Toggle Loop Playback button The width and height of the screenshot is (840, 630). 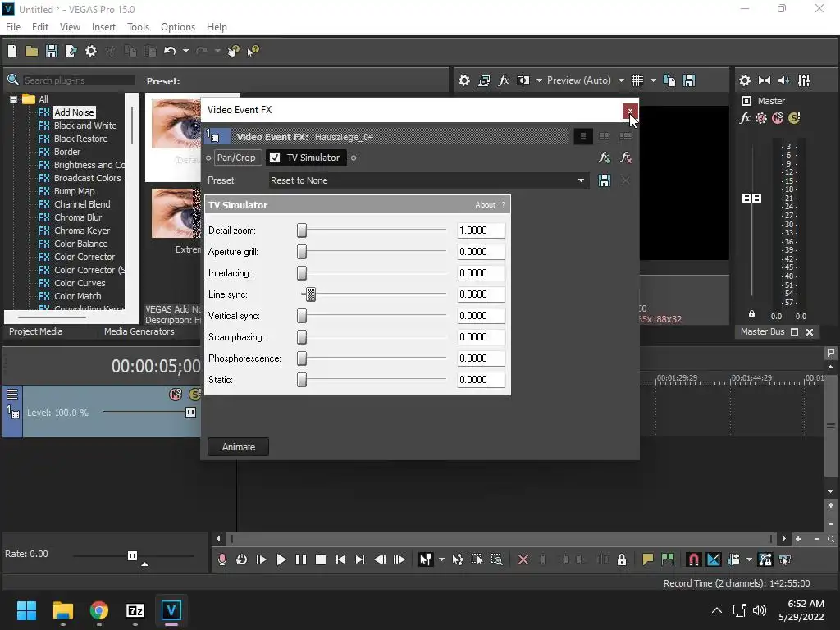pos(242,559)
